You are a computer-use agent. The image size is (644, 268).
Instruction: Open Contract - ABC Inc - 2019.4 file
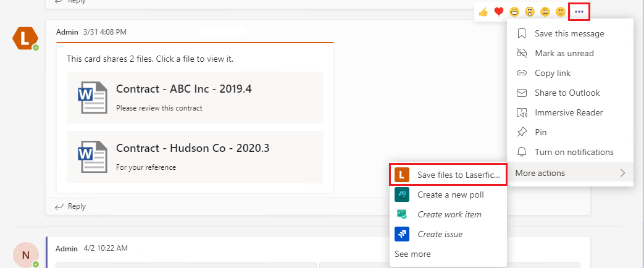[195, 98]
